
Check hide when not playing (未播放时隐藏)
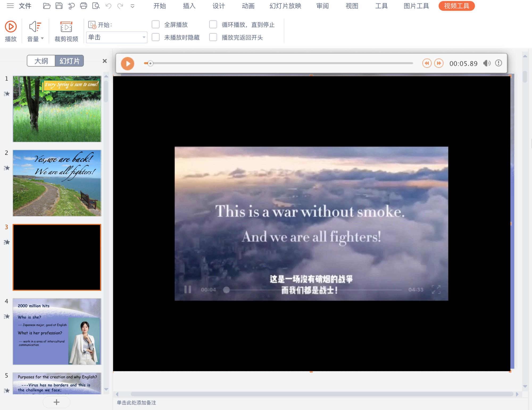[x=156, y=37]
